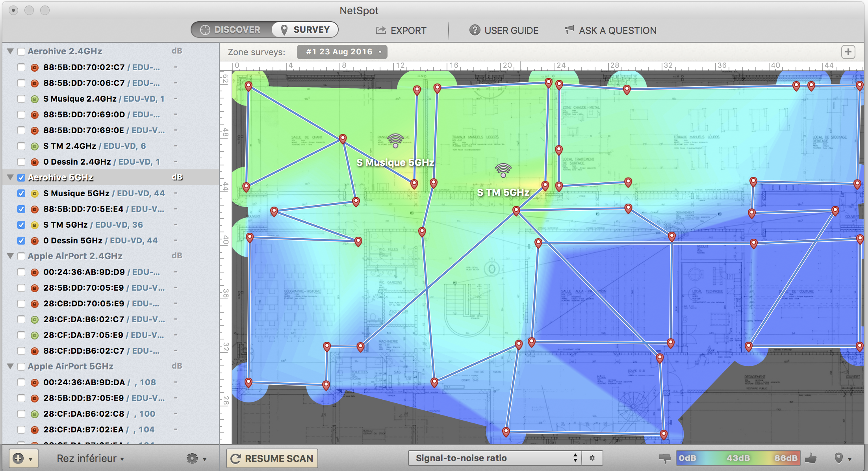Screen dimensions: 868x471
Task: Click the 43dB midpoint of color legend
Action: pyautogui.click(x=738, y=458)
